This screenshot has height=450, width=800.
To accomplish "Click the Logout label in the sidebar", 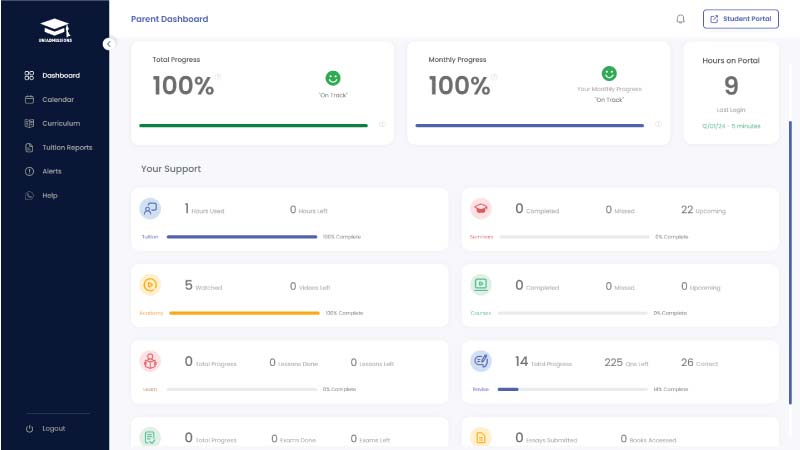I will (x=54, y=429).
